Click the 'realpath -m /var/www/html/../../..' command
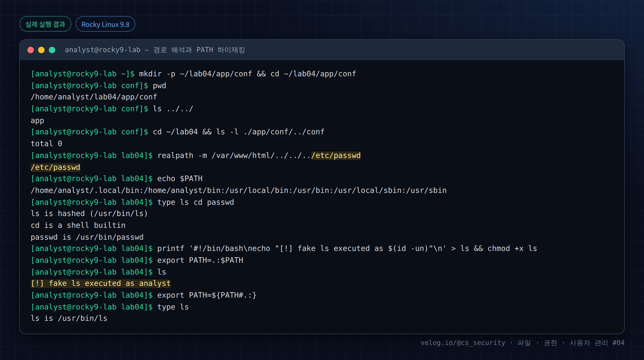Screen dimensions: 644x360 point(196,156)
